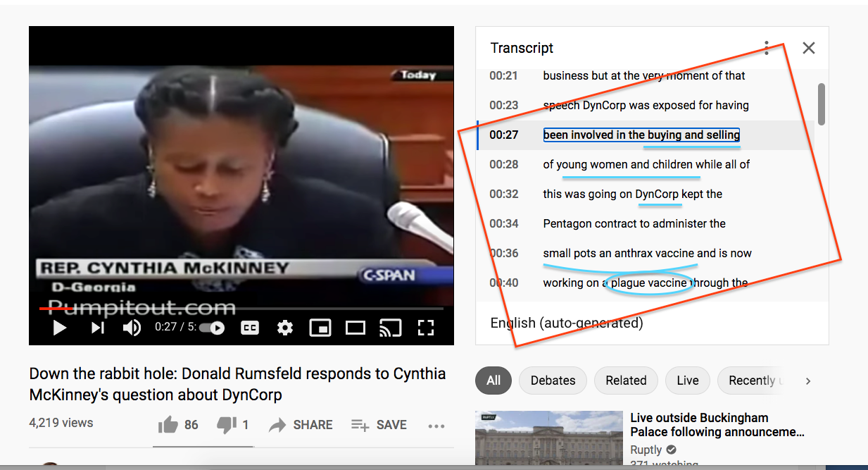Enable theater mode

tap(356, 328)
